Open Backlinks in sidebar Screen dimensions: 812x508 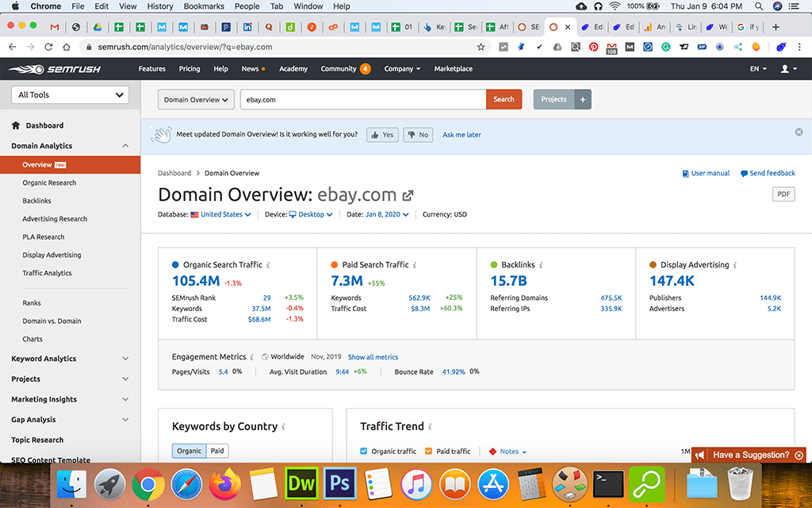(x=36, y=201)
